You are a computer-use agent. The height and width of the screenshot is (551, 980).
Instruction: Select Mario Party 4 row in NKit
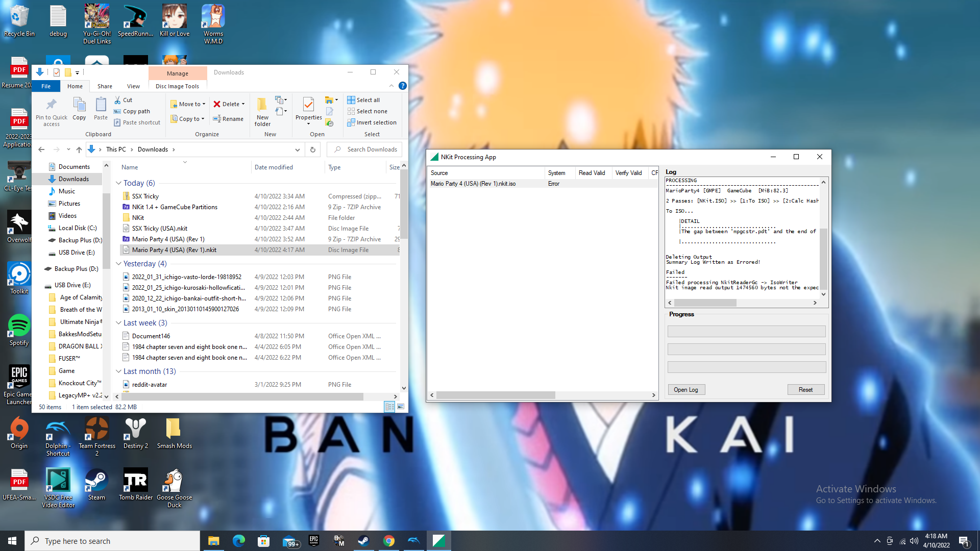pos(542,184)
